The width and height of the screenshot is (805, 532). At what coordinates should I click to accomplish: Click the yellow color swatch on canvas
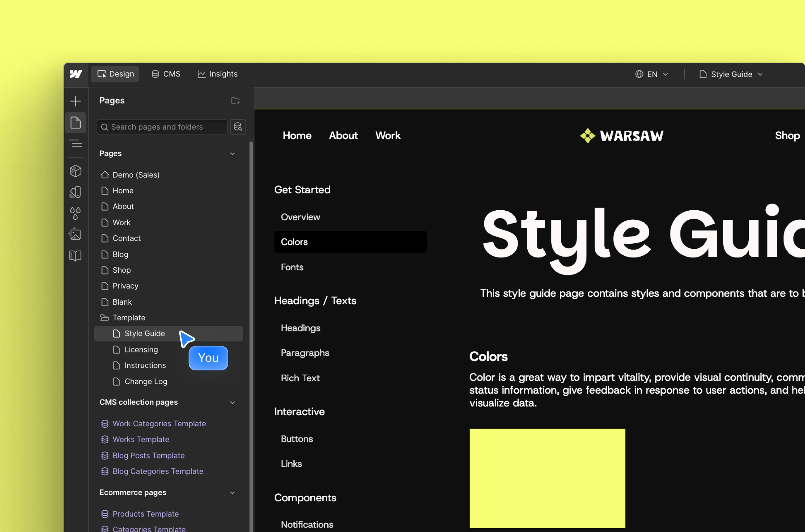[x=547, y=478]
